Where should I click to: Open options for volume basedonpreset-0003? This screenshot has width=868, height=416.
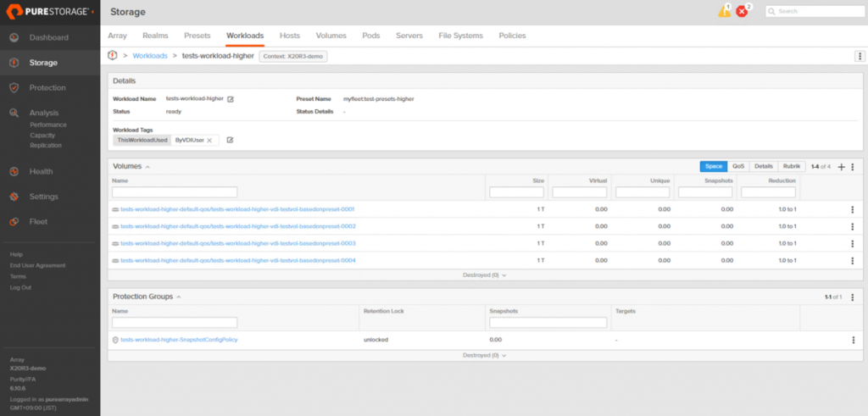pyautogui.click(x=853, y=243)
